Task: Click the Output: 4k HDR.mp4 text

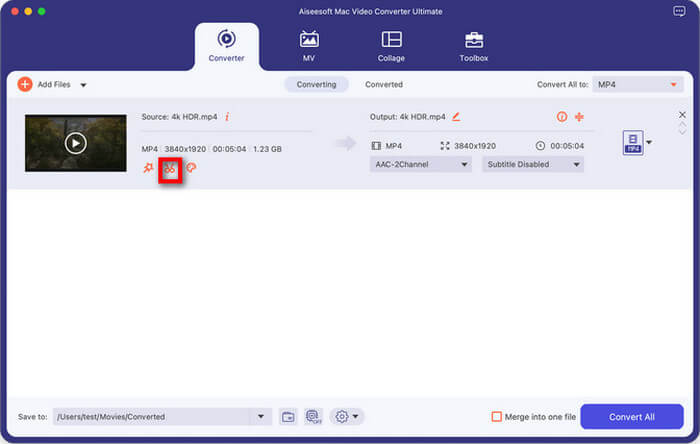Action: click(408, 117)
